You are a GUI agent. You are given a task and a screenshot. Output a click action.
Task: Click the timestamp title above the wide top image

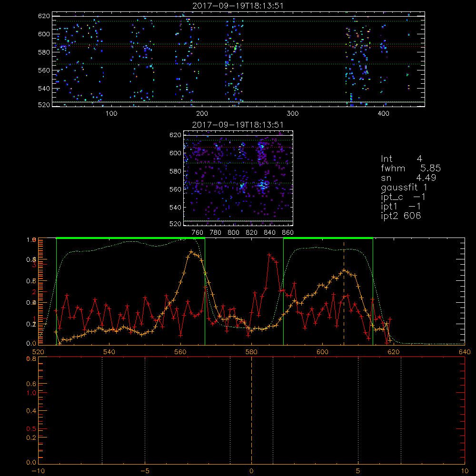click(x=238, y=6)
